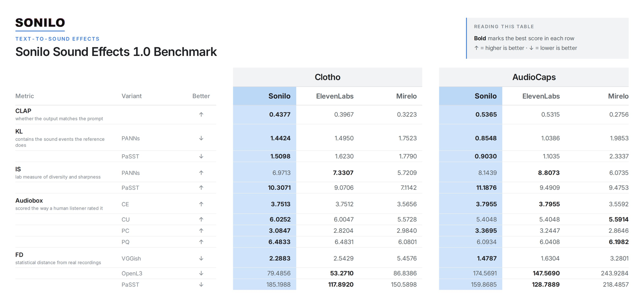Screen dimensions: 644x308
Task: Click the Clotho Sonilo CLAP value 0.4377
Action: pyautogui.click(x=280, y=114)
